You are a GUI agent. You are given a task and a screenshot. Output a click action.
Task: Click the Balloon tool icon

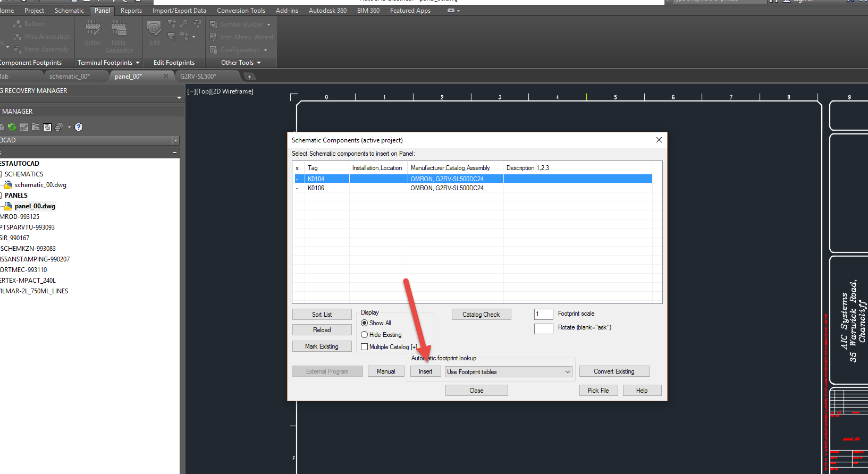[18, 24]
